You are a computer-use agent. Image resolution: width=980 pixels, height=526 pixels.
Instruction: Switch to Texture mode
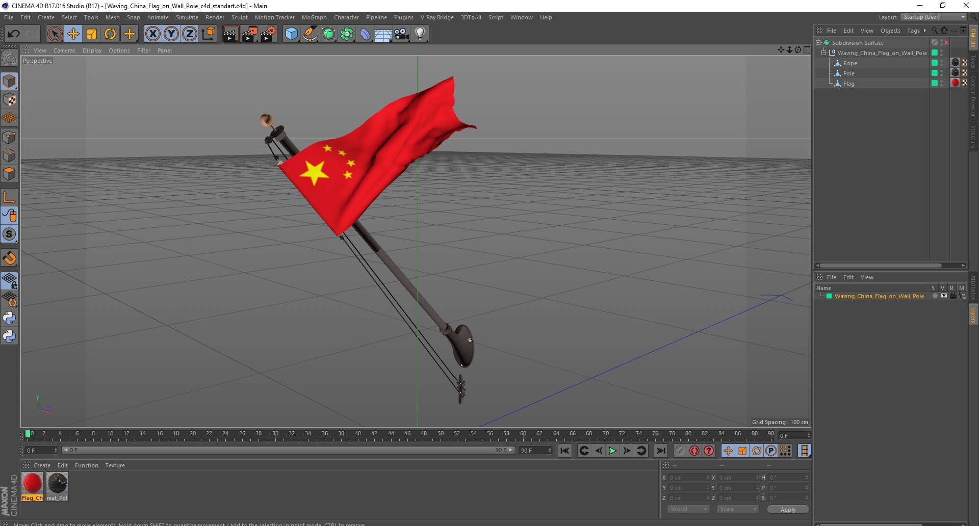(9, 100)
